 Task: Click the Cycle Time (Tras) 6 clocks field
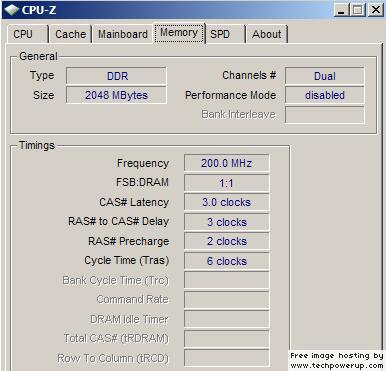point(227,261)
